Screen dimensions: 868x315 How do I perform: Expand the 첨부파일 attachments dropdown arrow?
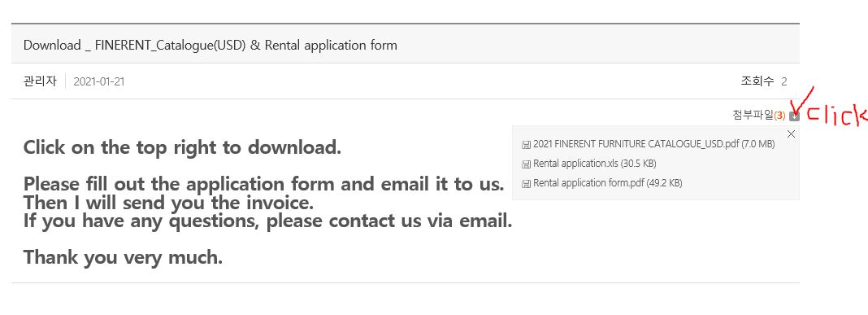[x=794, y=116]
